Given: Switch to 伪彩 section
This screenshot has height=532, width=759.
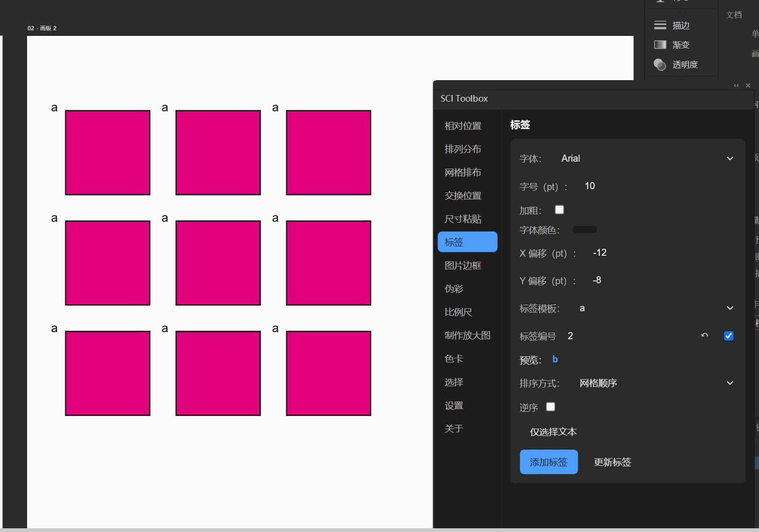Looking at the screenshot, I should coord(468,289).
